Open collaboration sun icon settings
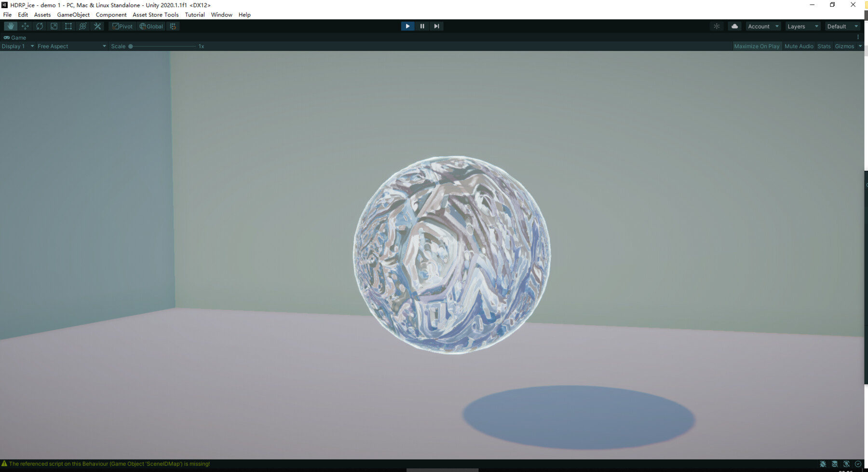 coord(717,26)
